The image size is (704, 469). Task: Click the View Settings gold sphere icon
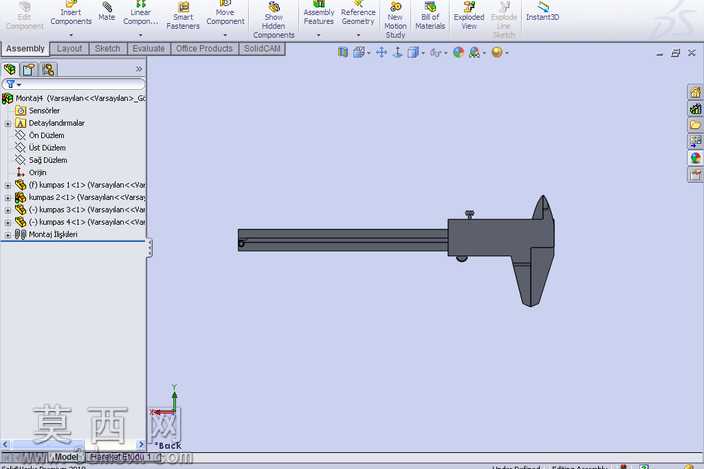pos(497,53)
